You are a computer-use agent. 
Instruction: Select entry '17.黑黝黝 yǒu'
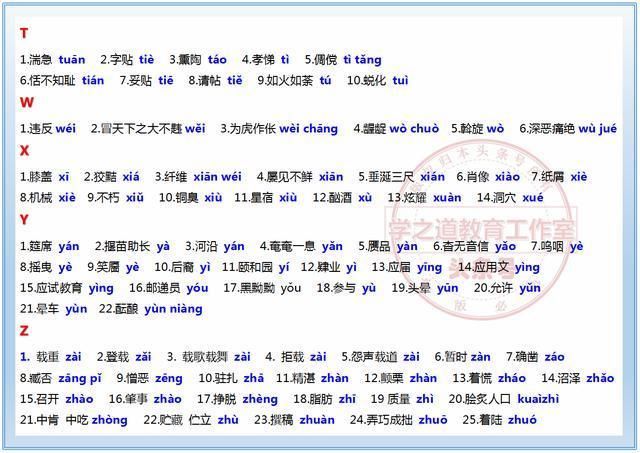pos(262,288)
